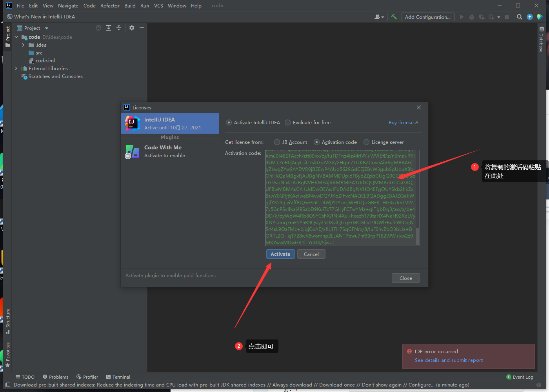Image resolution: width=549 pixels, height=392 pixels.
Task: Open the Structure side tool window
Action: tap(7, 321)
